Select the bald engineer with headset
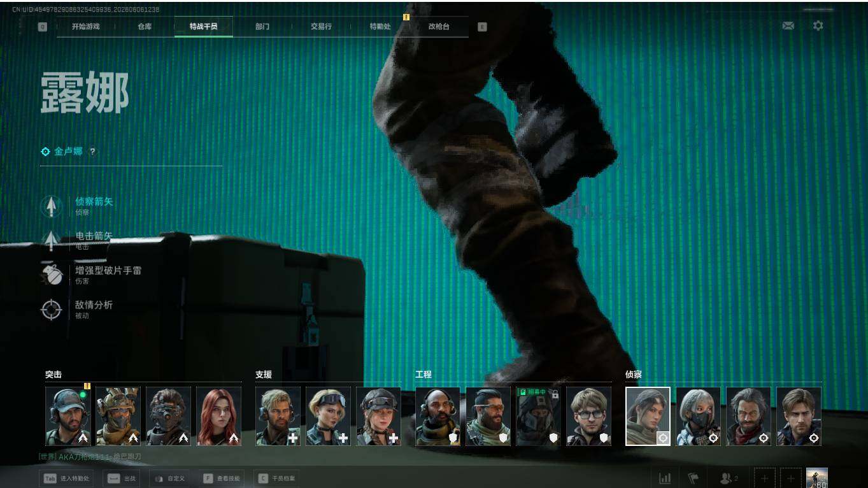Image resolution: width=868 pixels, height=488 pixels. click(x=438, y=416)
